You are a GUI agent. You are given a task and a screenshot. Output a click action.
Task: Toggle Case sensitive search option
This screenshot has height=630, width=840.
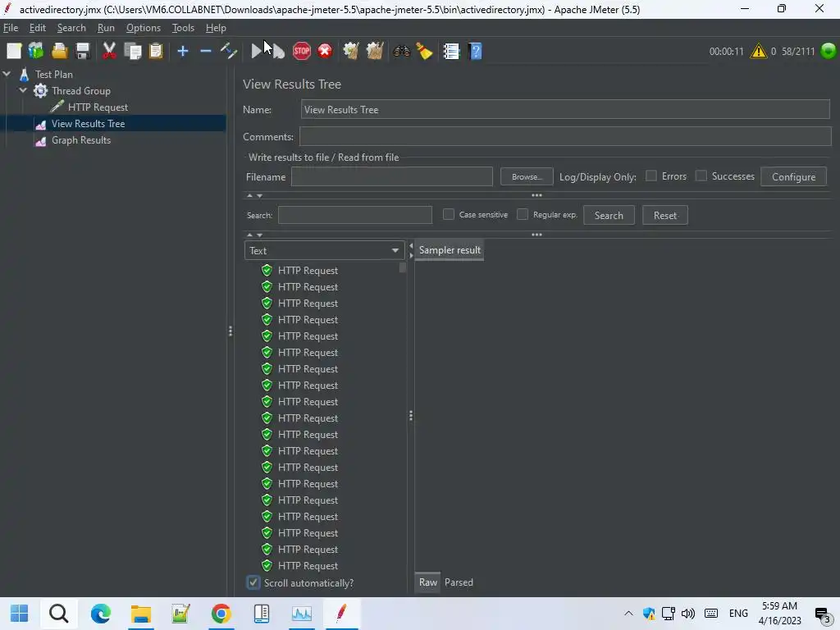click(x=449, y=214)
